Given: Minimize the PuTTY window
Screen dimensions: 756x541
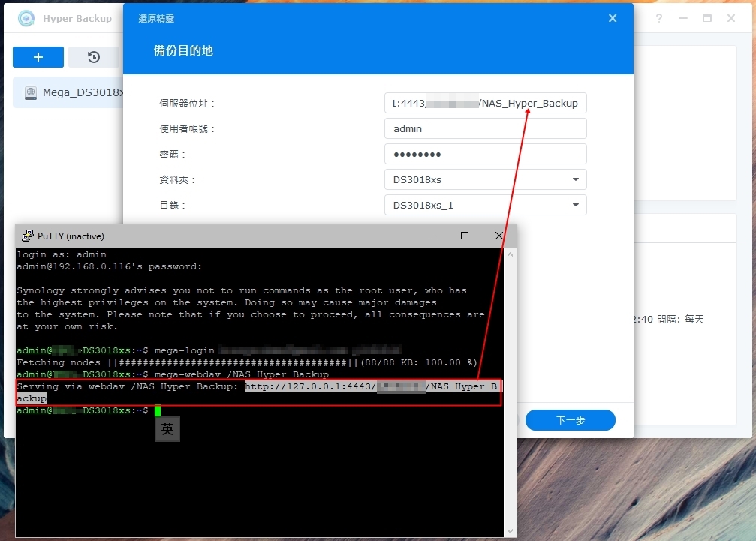Looking at the screenshot, I should (431, 236).
